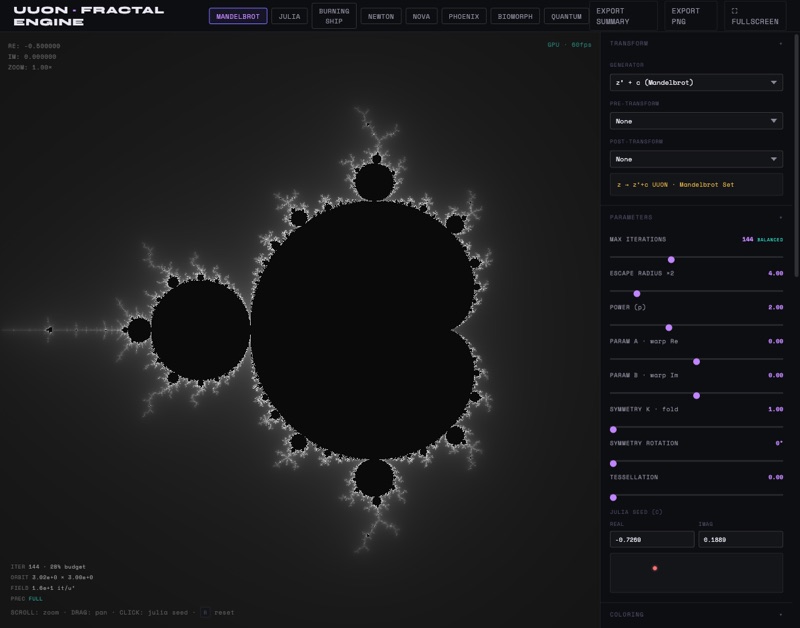Click the Export Summary button
The width and height of the screenshot is (800, 628).
(623, 16)
